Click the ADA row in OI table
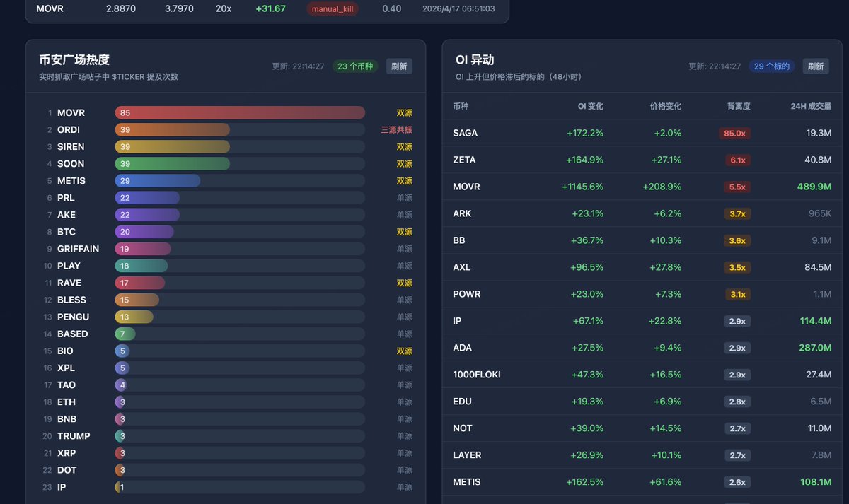 (642, 348)
